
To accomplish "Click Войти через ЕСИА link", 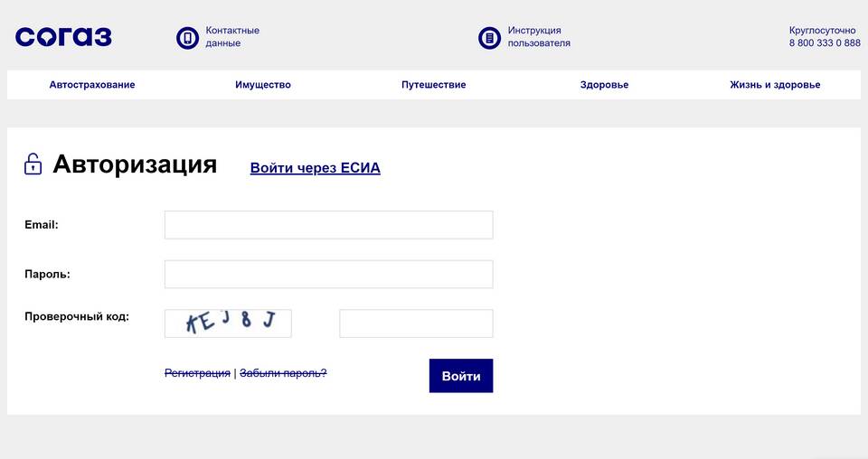I will 315,168.
